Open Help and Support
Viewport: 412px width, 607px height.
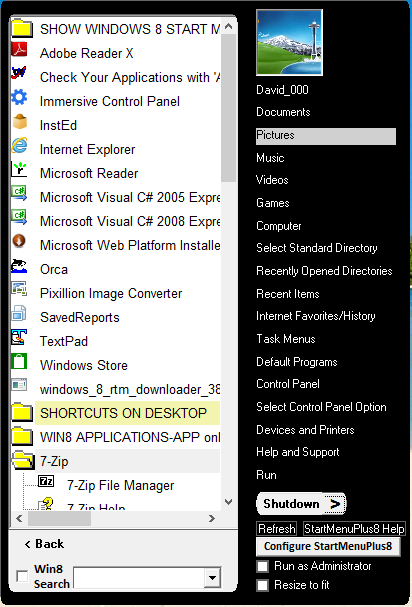pyautogui.click(x=297, y=452)
